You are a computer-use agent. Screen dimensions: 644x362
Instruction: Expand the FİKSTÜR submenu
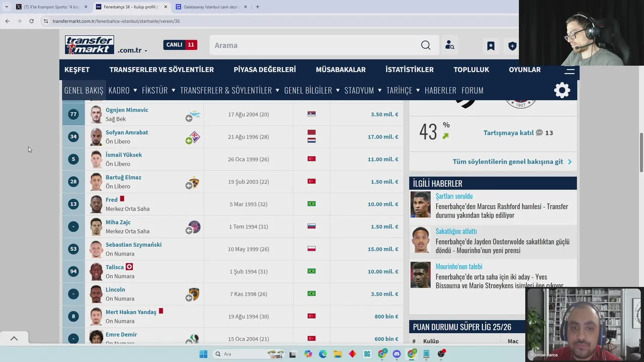174,90
